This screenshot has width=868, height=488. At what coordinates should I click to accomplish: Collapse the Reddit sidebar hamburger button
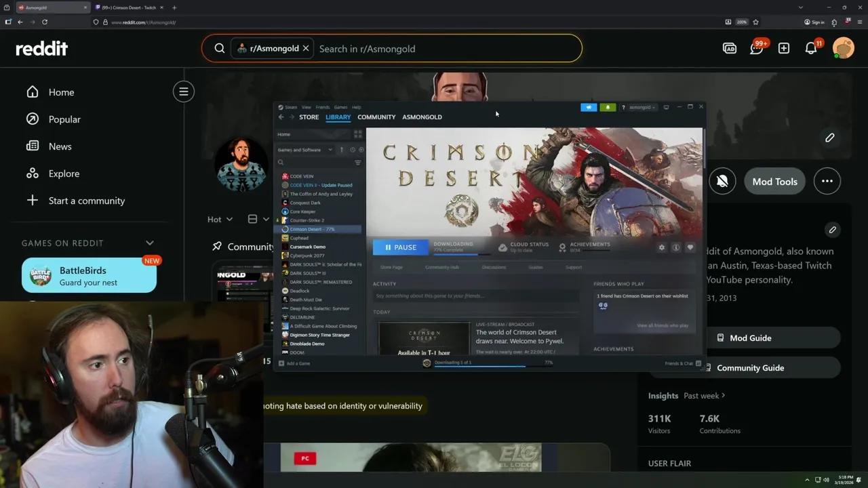tap(184, 91)
